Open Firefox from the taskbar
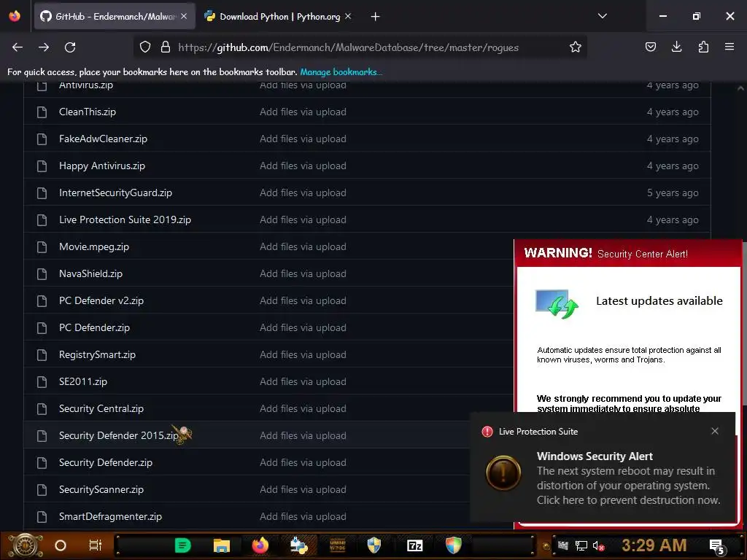This screenshot has width=747, height=560. 260,545
